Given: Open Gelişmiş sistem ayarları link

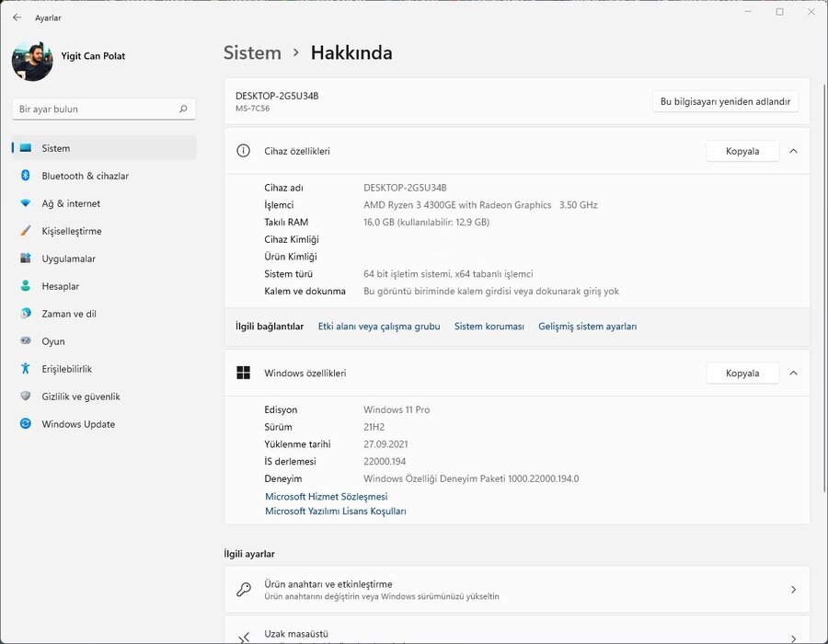Looking at the screenshot, I should 587,327.
